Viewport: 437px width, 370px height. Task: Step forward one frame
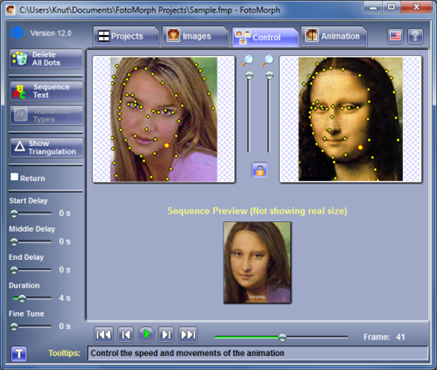(166, 334)
